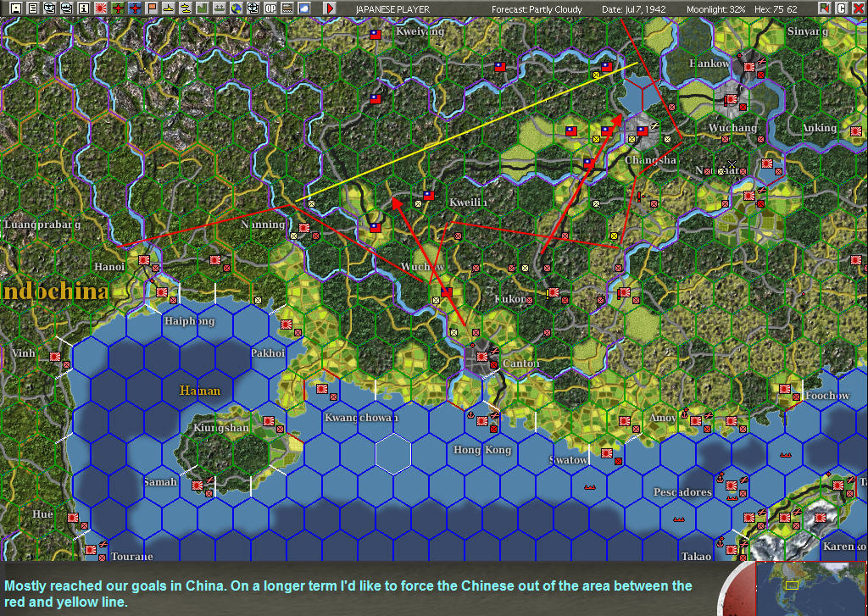Click the floppy disk save game icon

[x=17, y=8]
